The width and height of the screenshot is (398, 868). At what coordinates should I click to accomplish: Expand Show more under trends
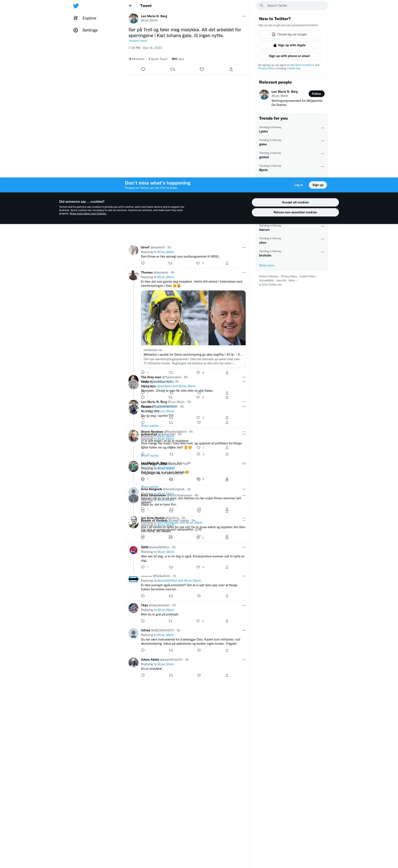pyautogui.click(x=267, y=265)
